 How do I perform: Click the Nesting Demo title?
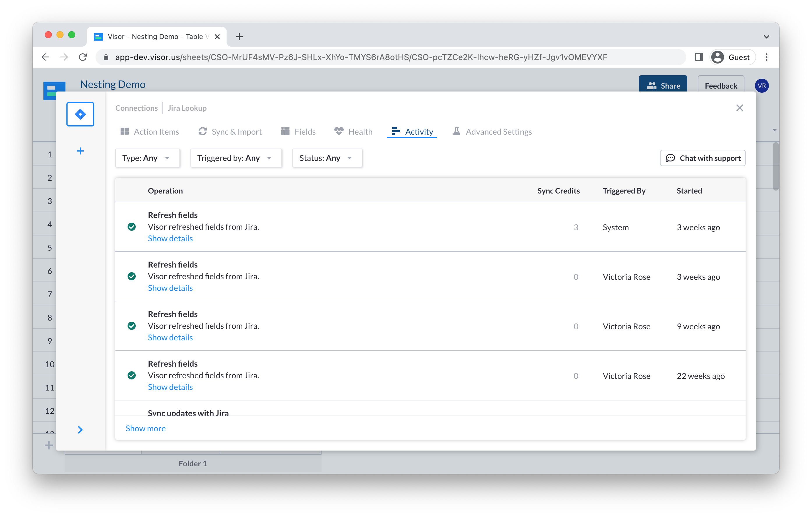(113, 84)
